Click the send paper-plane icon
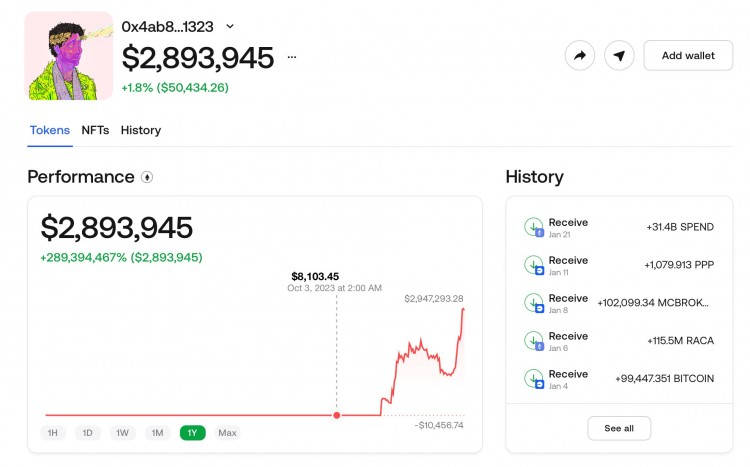The width and height of the screenshot is (750, 467). (619, 56)
